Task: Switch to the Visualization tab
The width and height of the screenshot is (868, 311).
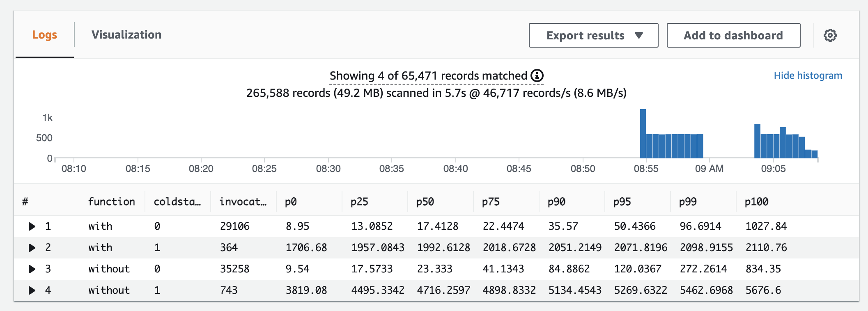Action: pyautogui.click(x=126, y=35)
